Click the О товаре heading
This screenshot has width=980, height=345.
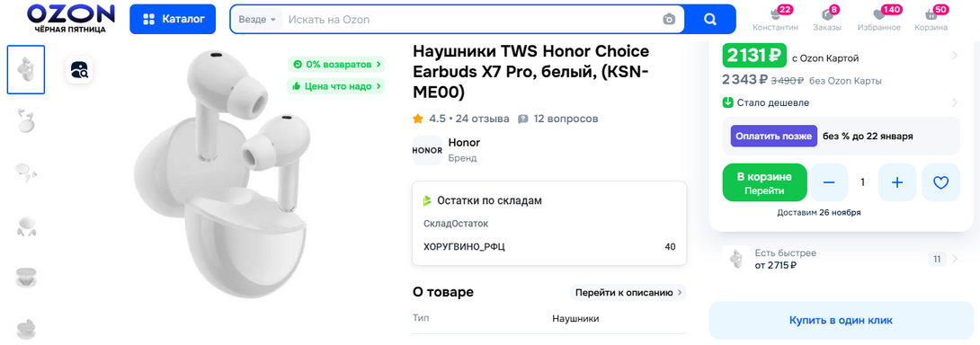point(442,292)
